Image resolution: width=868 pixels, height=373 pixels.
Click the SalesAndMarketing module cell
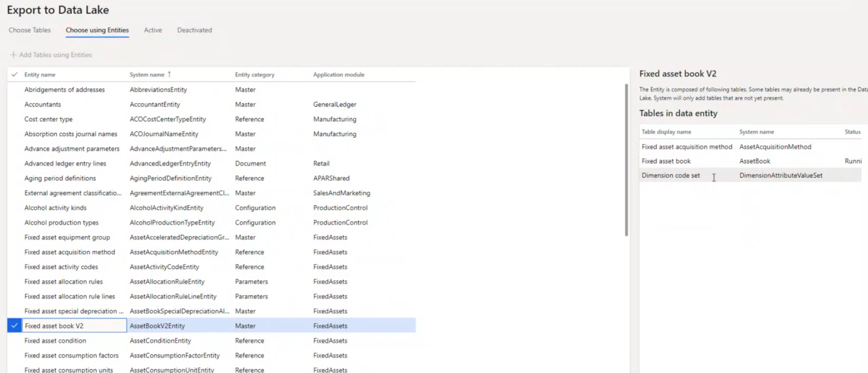tap(342, 193)
